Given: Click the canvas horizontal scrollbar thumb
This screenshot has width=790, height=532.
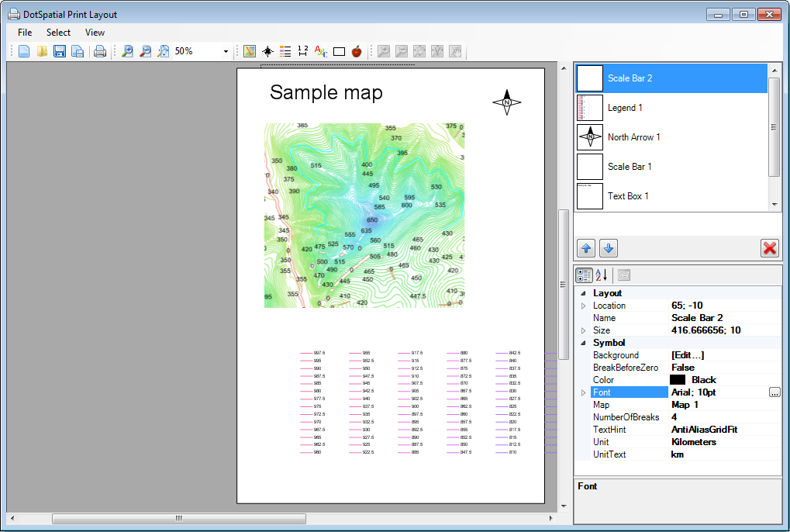Looking at the screenshot, I should (179, 518).
